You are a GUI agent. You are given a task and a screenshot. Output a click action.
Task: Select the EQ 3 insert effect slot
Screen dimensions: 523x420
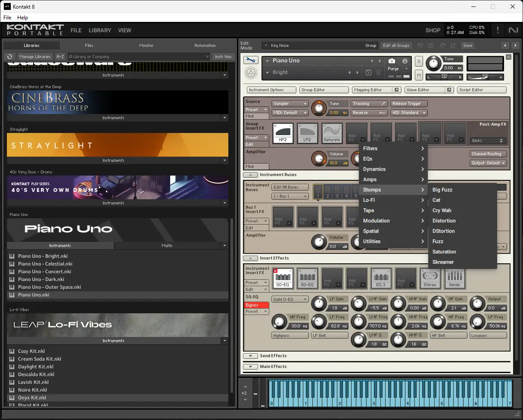(x=381, y=278)
